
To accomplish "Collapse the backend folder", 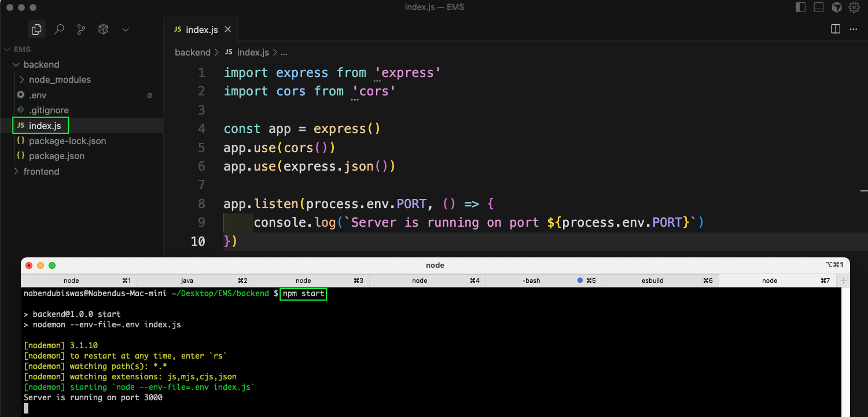I will [x=41, y=64].
